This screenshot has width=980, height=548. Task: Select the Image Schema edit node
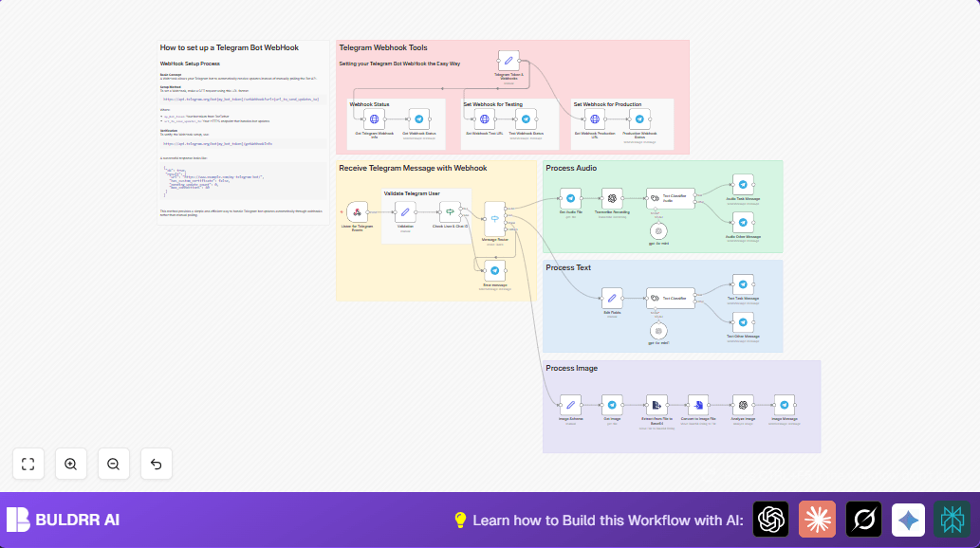[x=570, y=405]
